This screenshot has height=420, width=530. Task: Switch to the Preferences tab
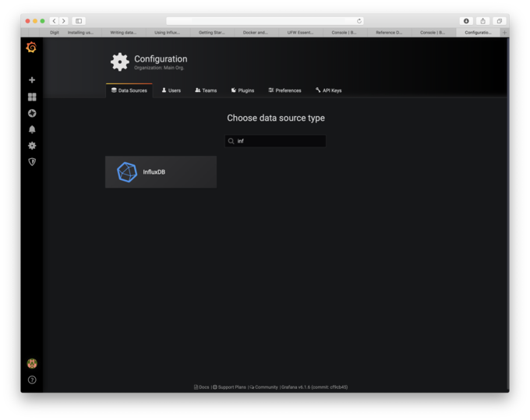284,90
